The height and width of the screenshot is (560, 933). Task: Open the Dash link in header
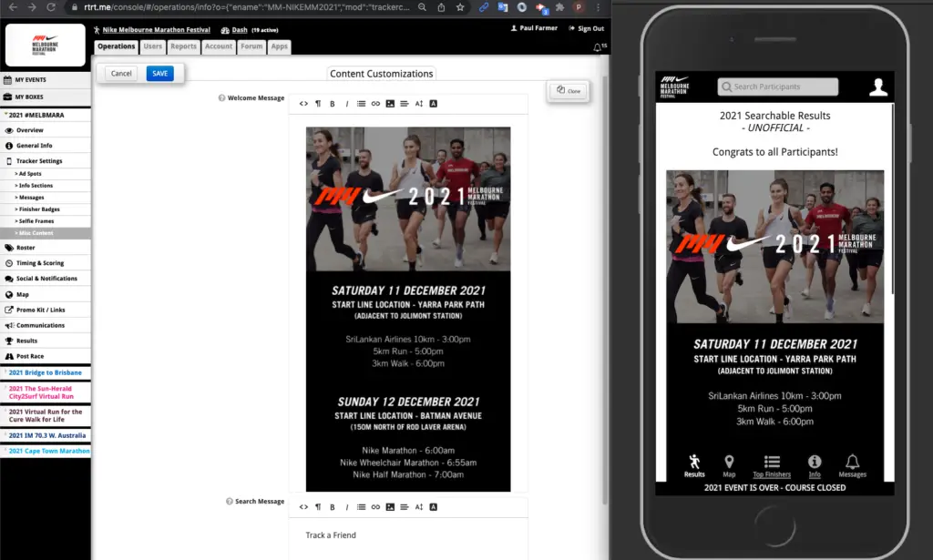point(240,30)
